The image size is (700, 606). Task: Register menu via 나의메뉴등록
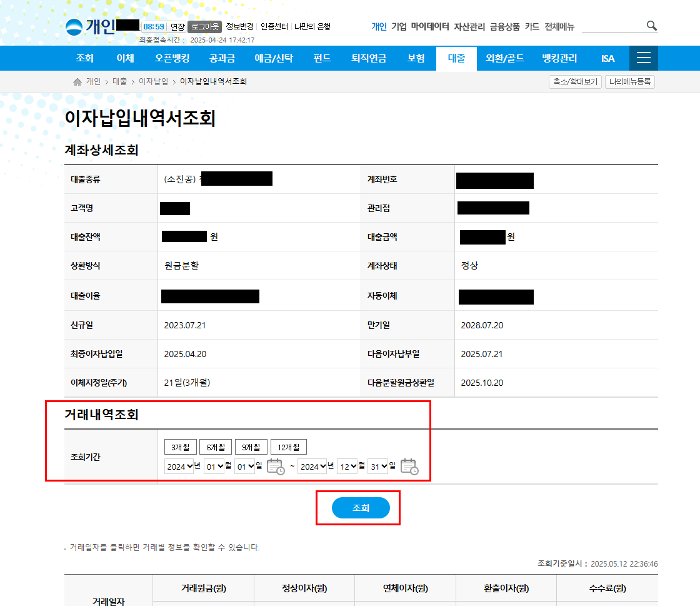pyautogui.click(x=629, y=81)
